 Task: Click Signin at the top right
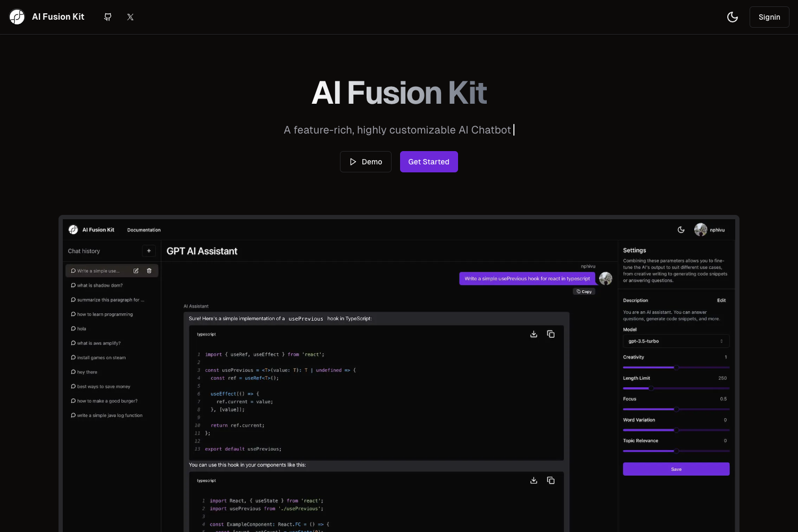[769, 16]
